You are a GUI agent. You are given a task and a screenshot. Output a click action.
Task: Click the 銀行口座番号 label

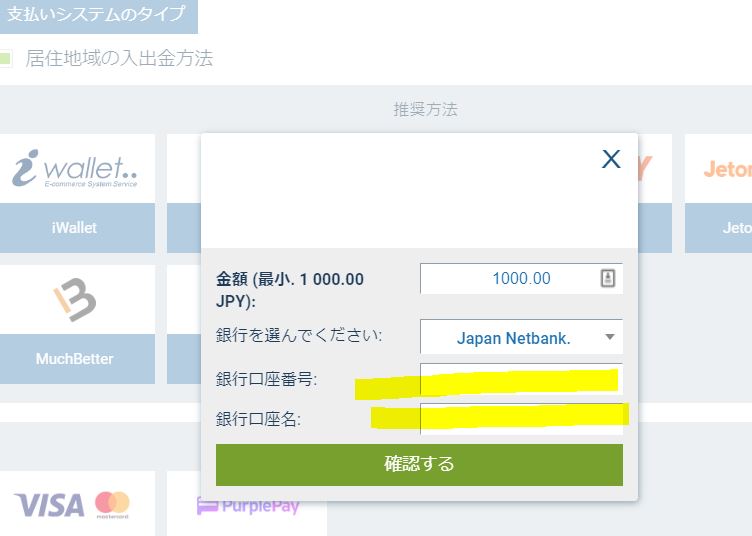(266, 379)
